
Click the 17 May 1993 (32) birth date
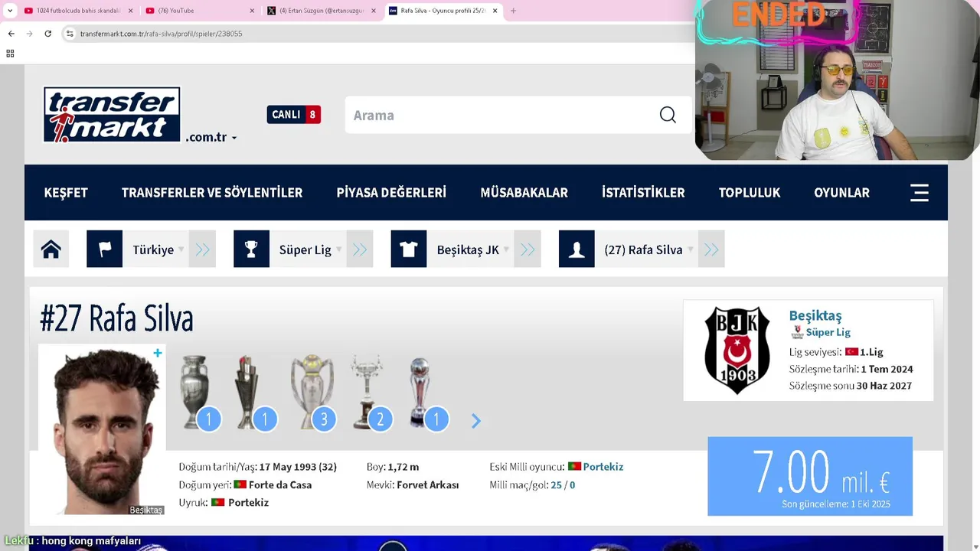[298, 466]
